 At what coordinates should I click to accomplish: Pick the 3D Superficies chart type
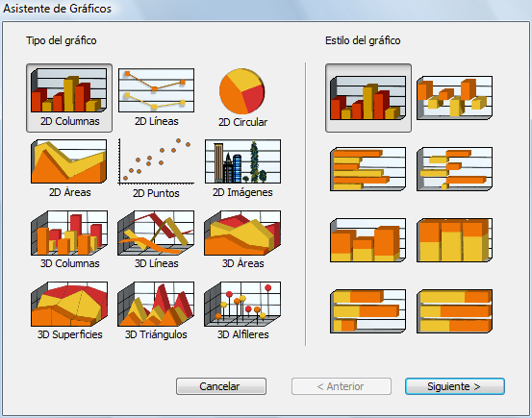(69, 311)
